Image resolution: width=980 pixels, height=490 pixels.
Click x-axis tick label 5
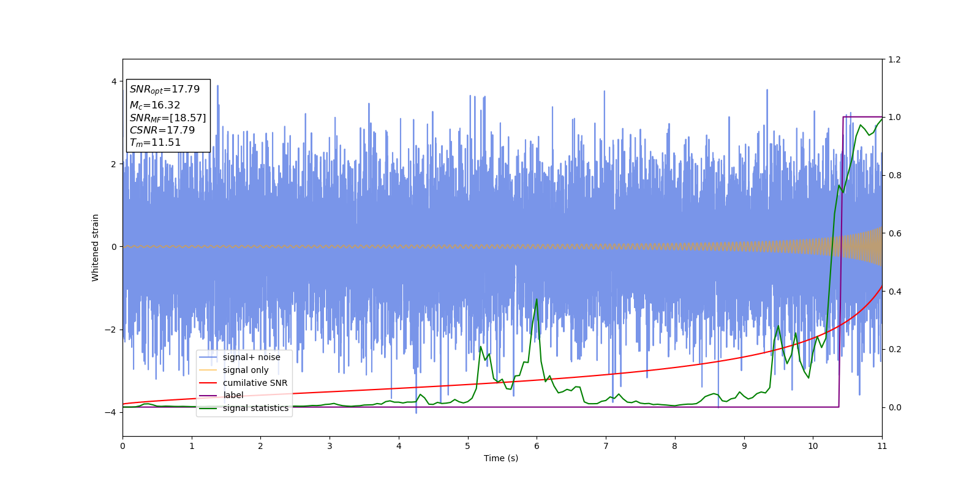[x=468, y=446]
